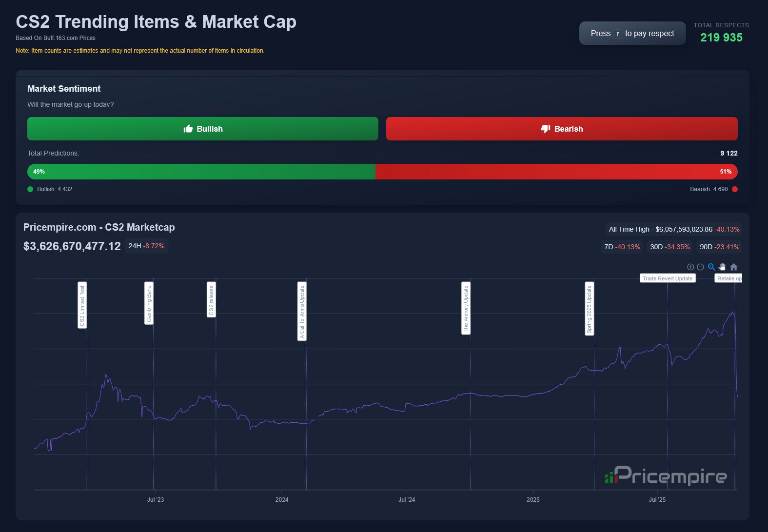The width and height of the screenshot is (768, 532).
Task: Click the Total Respects count 219 935
Action: click(721, 38)
